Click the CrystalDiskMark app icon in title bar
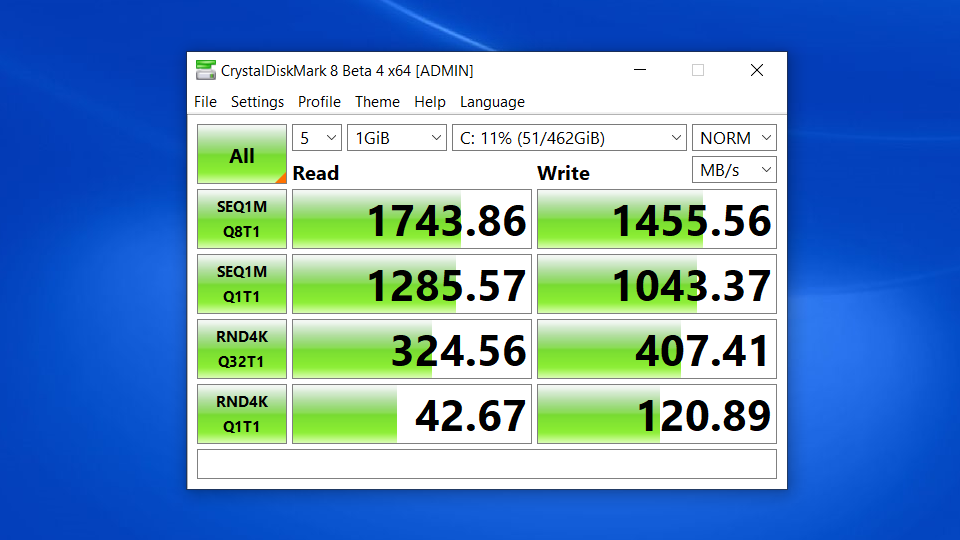 pos(206,70)
